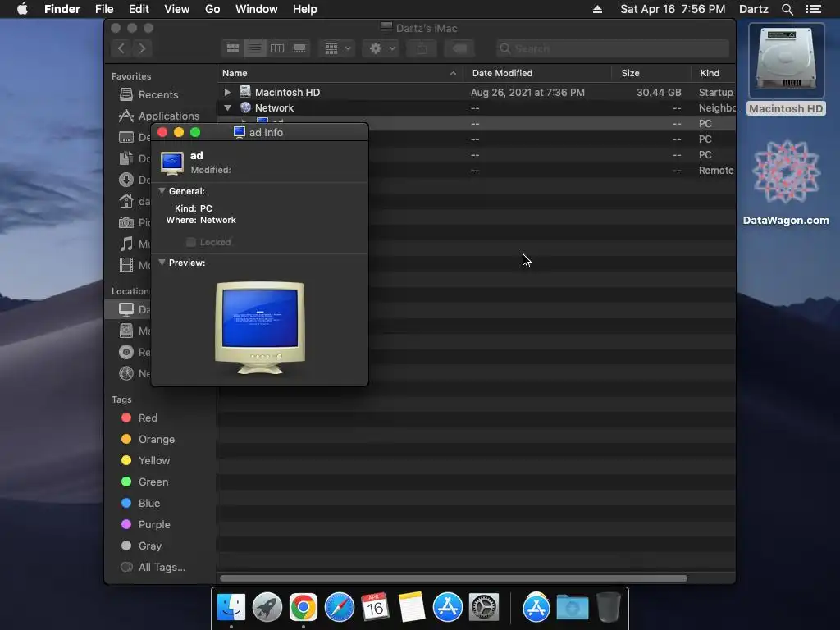
Task: Open the View menu
Action: tap(177, 9)
